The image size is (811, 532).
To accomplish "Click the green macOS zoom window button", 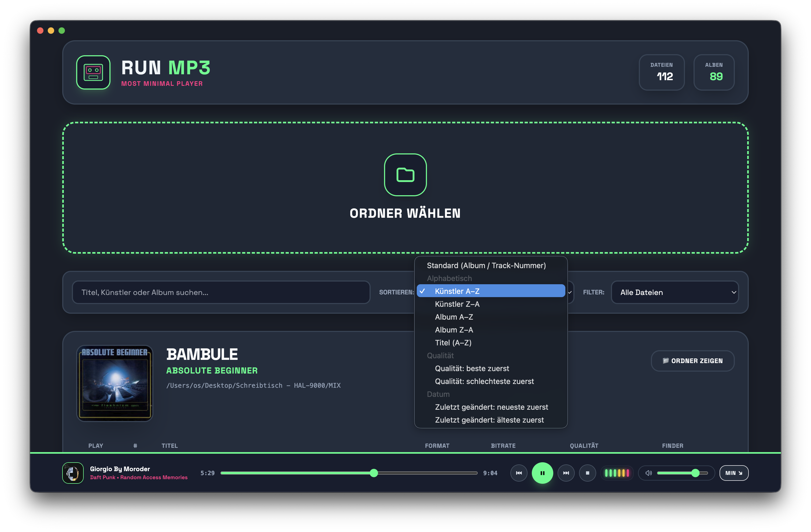I will [62, 30].
